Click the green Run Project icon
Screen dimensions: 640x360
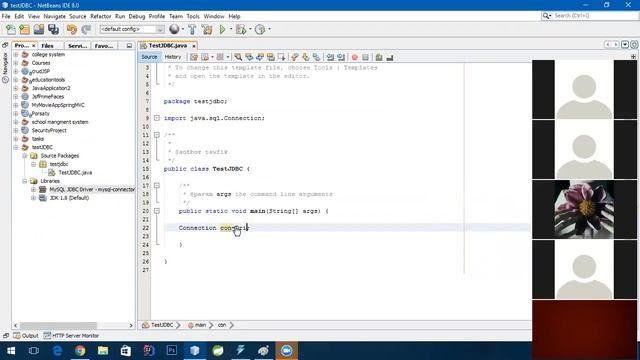coord(222,29)
